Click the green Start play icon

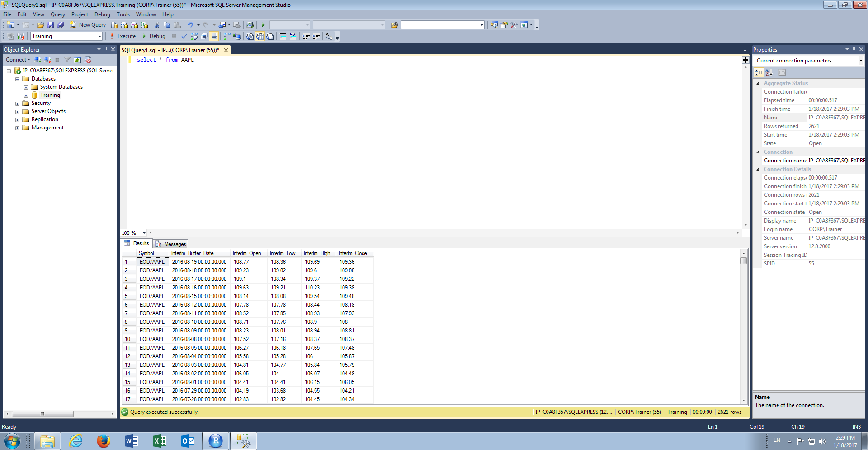[x=263, y=25]
